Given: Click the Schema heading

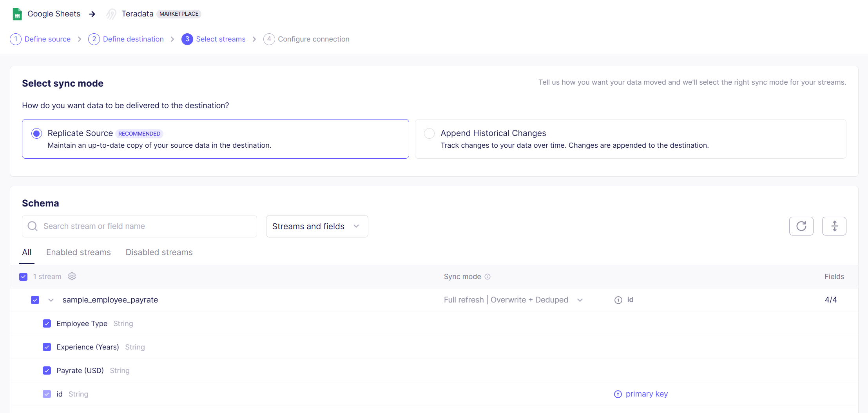Looking at the screenshot, I should [40, 203].
